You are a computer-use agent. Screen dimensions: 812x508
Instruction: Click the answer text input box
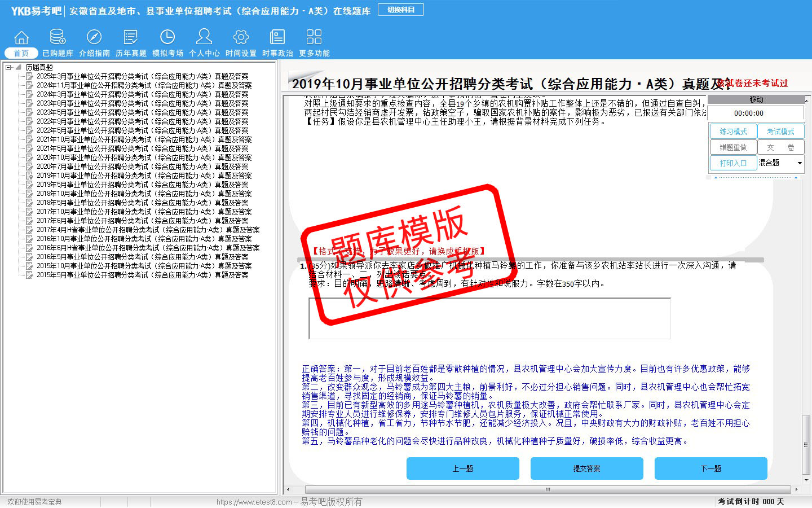[x=489, y=318]
